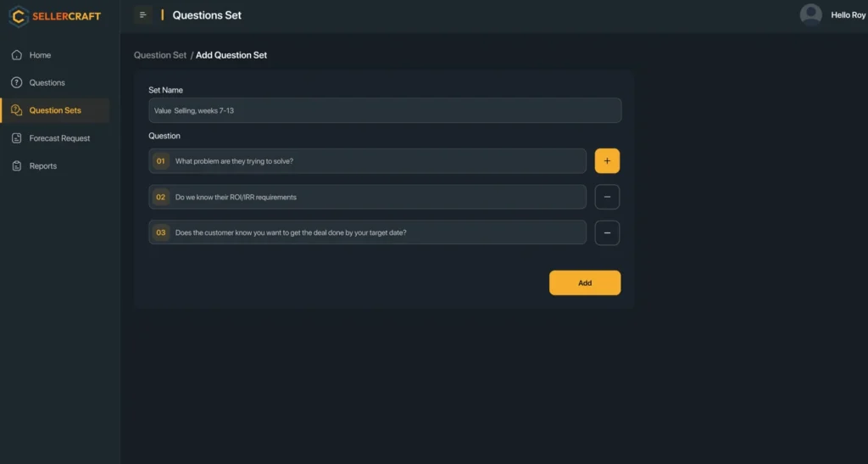Viewport: 868px width, 464px height.
Task: Click the Forecast Request sidebar icon
Action: click(x=17, y=138)
